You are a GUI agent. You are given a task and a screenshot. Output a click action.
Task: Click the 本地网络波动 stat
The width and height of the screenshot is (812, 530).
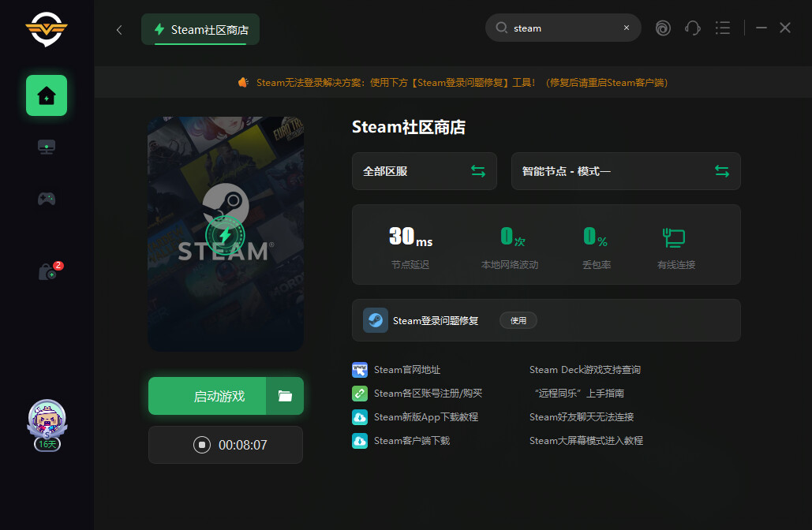click(x=510, y=248)
